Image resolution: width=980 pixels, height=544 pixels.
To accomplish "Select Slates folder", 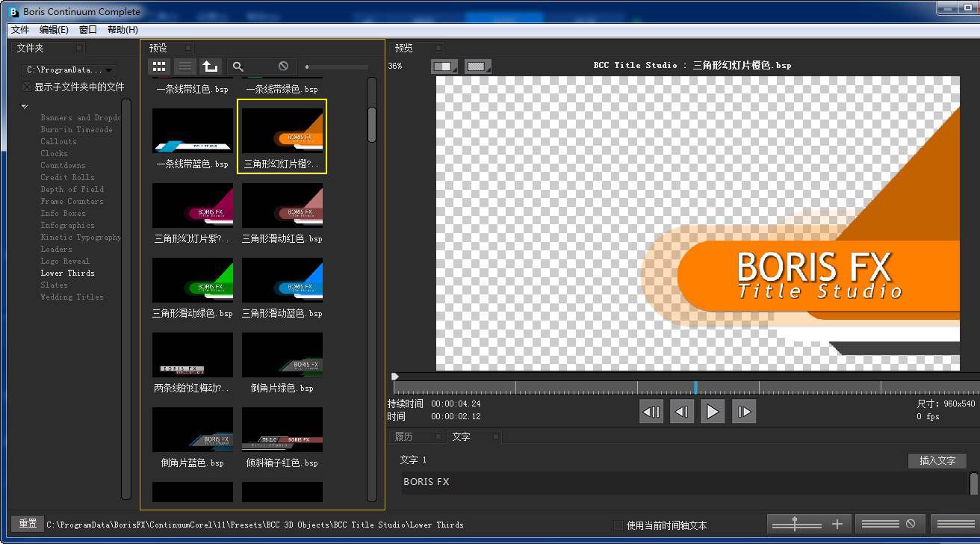I will (x=54, y=285).
